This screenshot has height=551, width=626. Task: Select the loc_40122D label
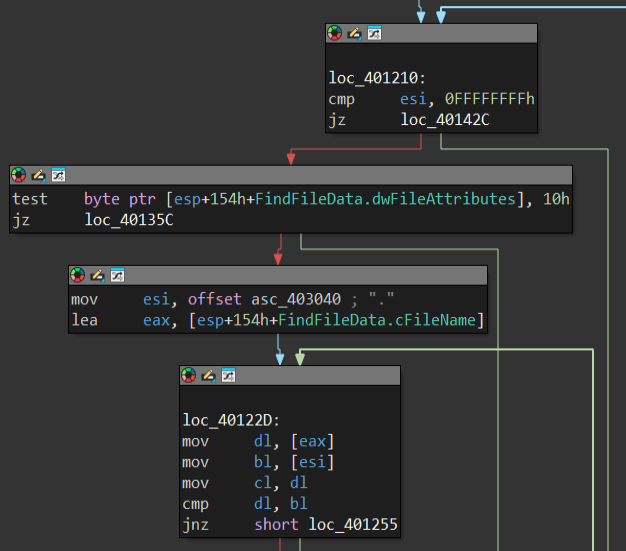click(x=231, y=420)
